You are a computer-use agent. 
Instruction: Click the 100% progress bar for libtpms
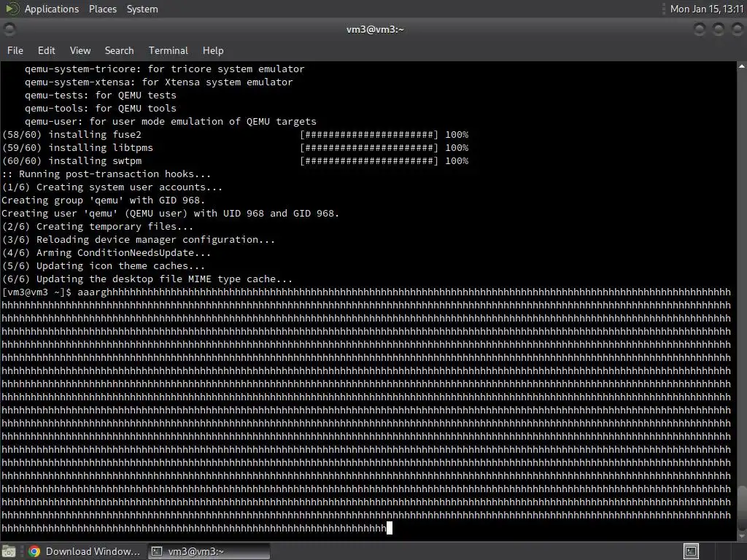coord(384,147)
